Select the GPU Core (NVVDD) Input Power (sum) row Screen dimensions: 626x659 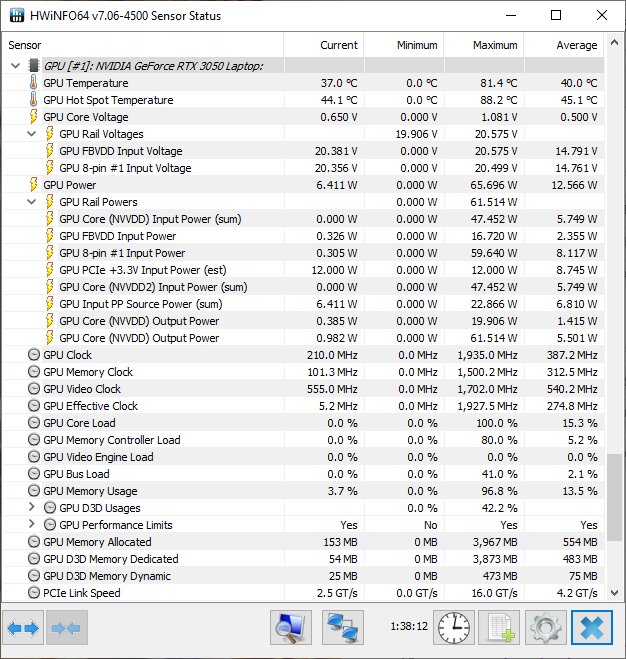304,219
